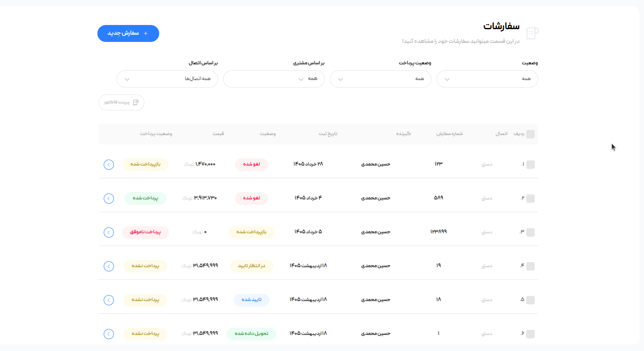This screenshot has width=644, height=351.
Task: Open details arrow for order 123
Action: [x=109, y=165]
